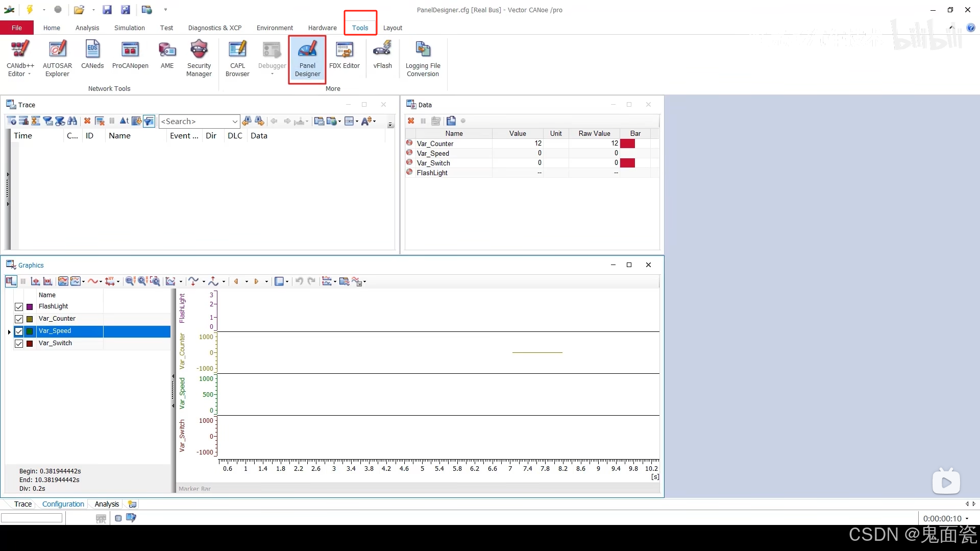
Task: Select the Analysis desktop tab at bottom
Action: tap(107, 504)
